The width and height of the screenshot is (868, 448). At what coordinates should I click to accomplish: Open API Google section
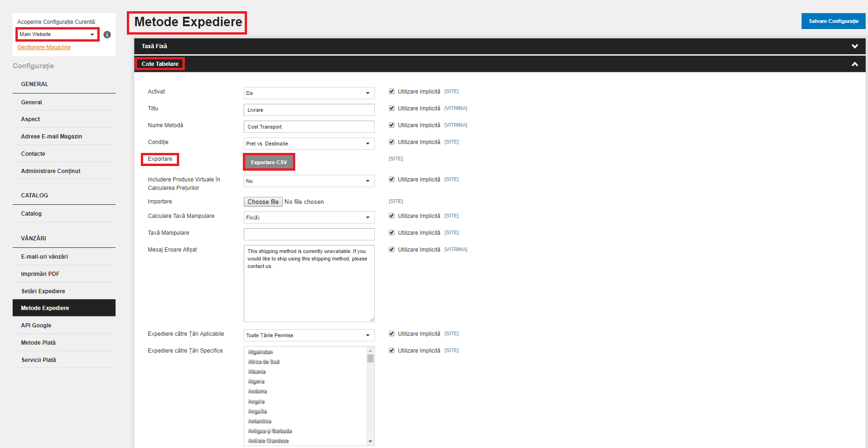pos(64,325)
